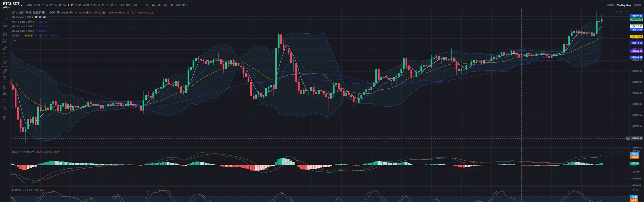Switch to 深度图 depth chart
The width and height of the screenshot is (644, 202).
point(637,5)
